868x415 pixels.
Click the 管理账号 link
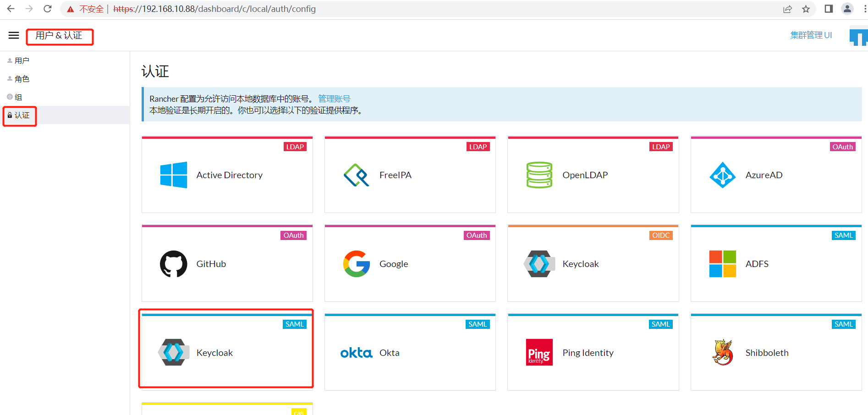(334, 98)
